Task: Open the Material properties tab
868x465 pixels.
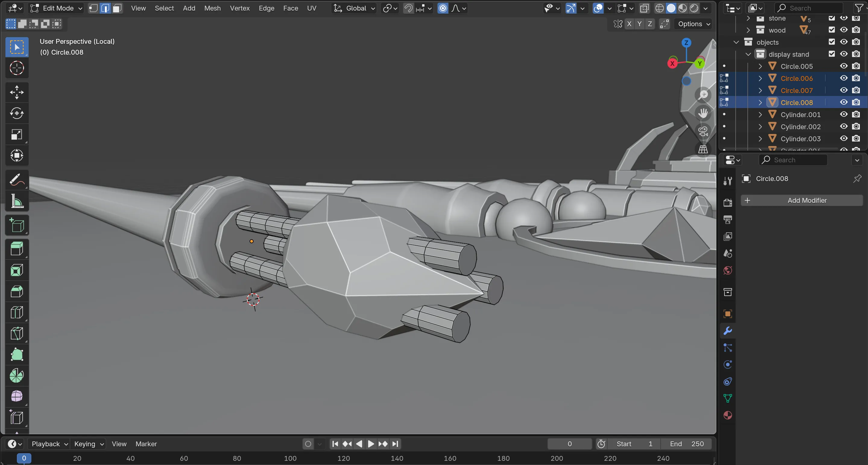Action: [728, 415]
